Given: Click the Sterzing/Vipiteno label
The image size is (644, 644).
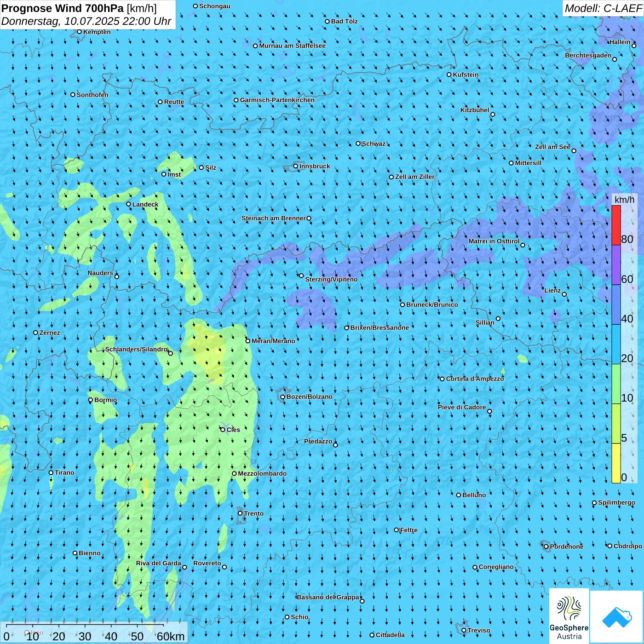Looking at the screenshot, I should pos(331,279).
